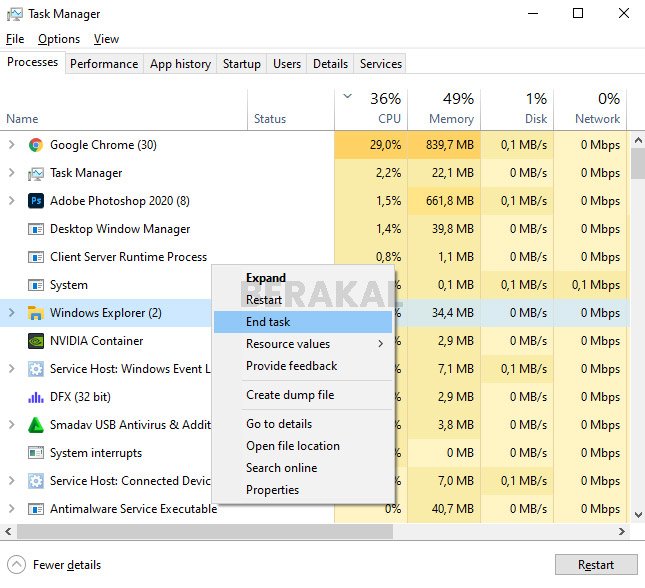Choose Go to details
645x588 pixels.
(x=303, y=424)
